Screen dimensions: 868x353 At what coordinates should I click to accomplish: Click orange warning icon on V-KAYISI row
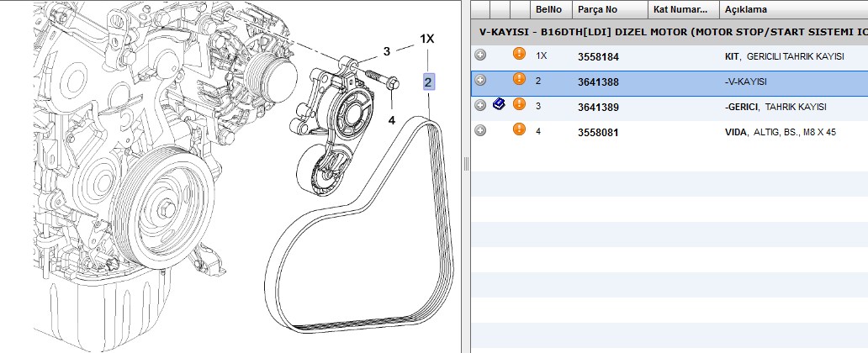pyautogui.click(x=519, y=78)
